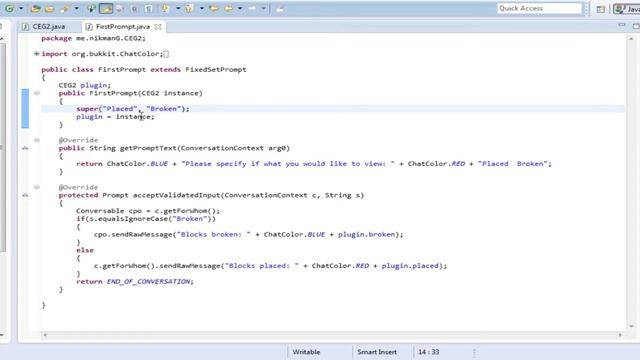Image resolution: width=640 pixels, height=360 pixels.
Task: Open the Next Annotation dropdown arrow
Action: (178, 8)
